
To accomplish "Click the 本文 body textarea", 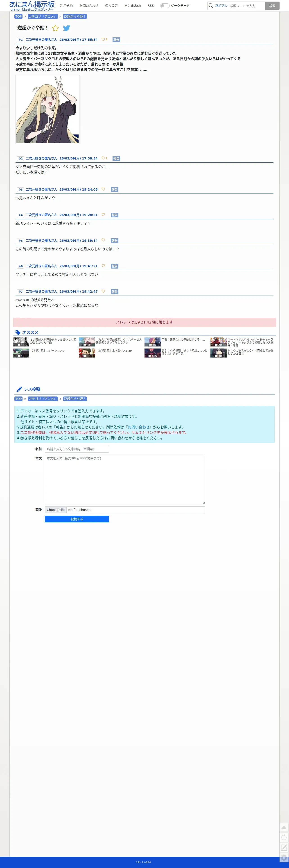I will [125, 479].
